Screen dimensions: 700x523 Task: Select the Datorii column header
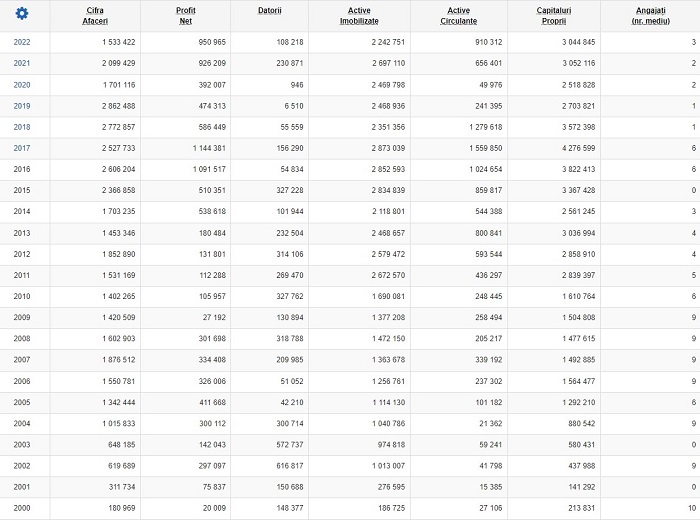pos(270,10)
